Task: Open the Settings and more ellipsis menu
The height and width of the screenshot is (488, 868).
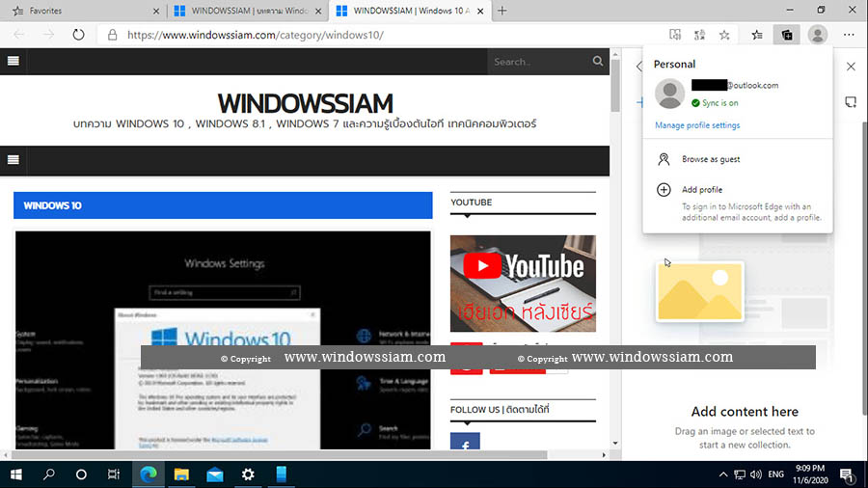Action: (x=849, y=35)
